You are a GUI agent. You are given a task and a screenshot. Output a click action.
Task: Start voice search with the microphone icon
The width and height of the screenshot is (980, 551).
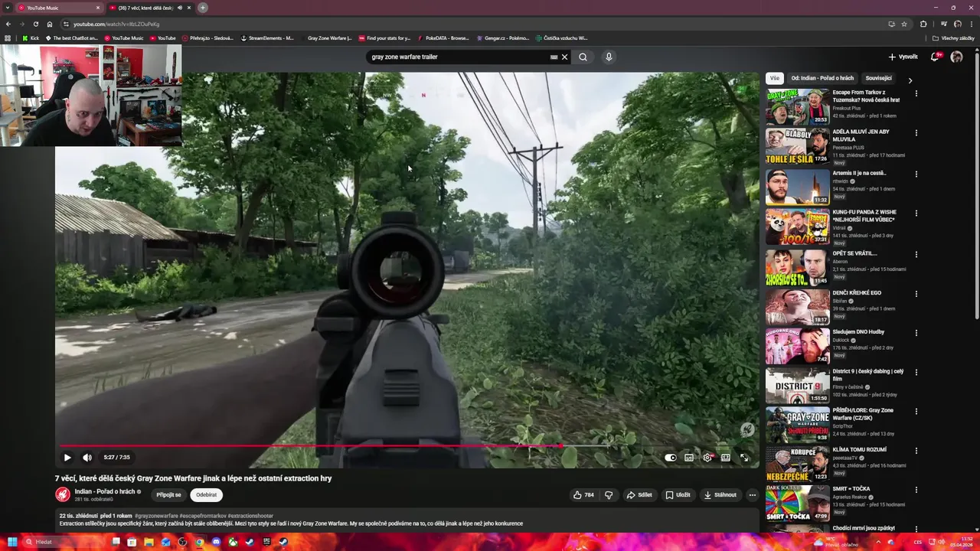(609, 57)
